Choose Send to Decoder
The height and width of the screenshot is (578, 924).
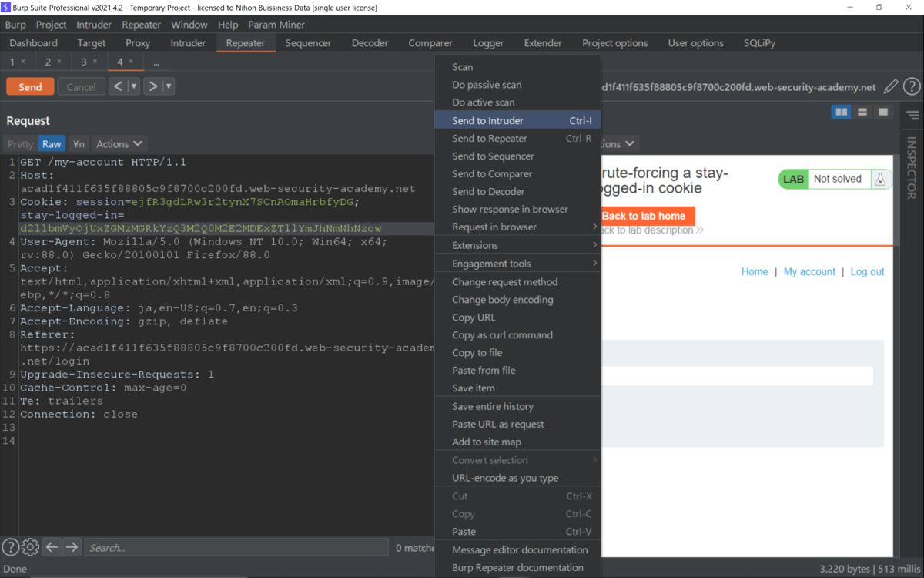point(517,192)
